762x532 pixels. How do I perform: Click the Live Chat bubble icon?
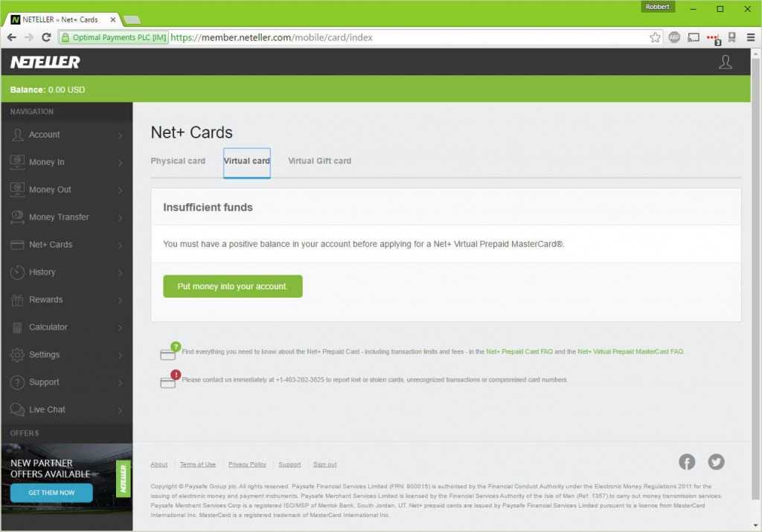click(16, 410)
